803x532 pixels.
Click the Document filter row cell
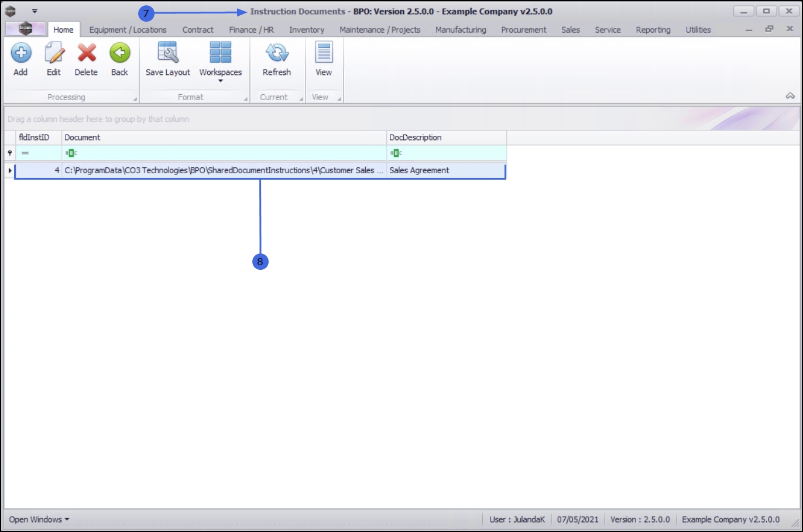tap(224, 153)
